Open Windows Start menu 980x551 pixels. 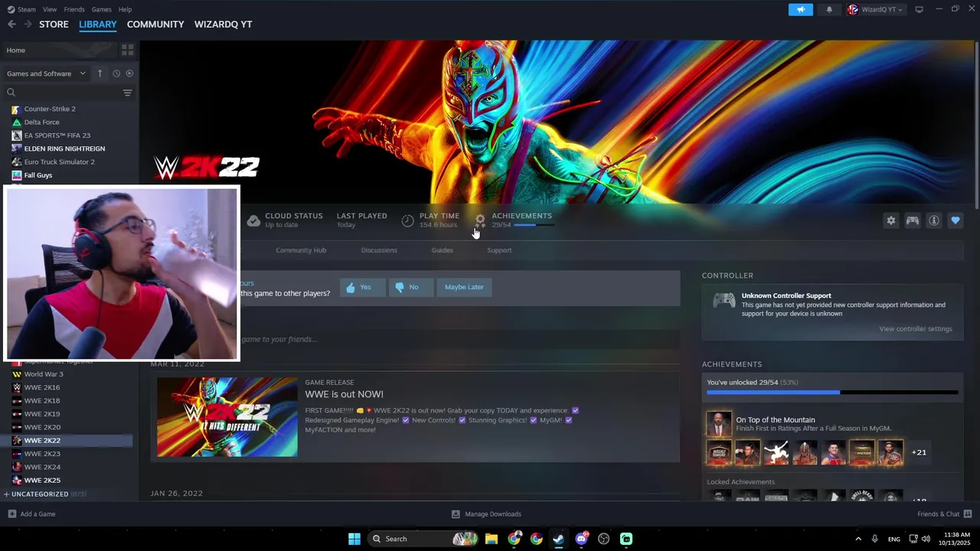354,539
